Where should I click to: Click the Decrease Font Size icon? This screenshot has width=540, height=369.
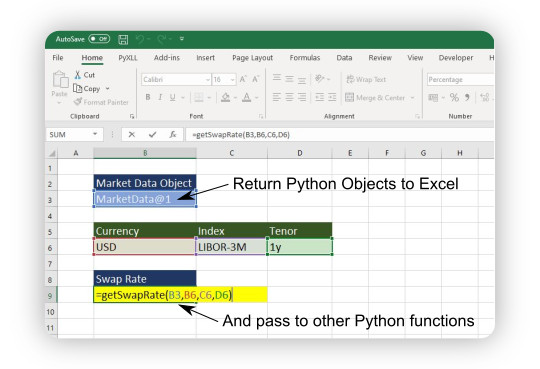pos(256,79)
